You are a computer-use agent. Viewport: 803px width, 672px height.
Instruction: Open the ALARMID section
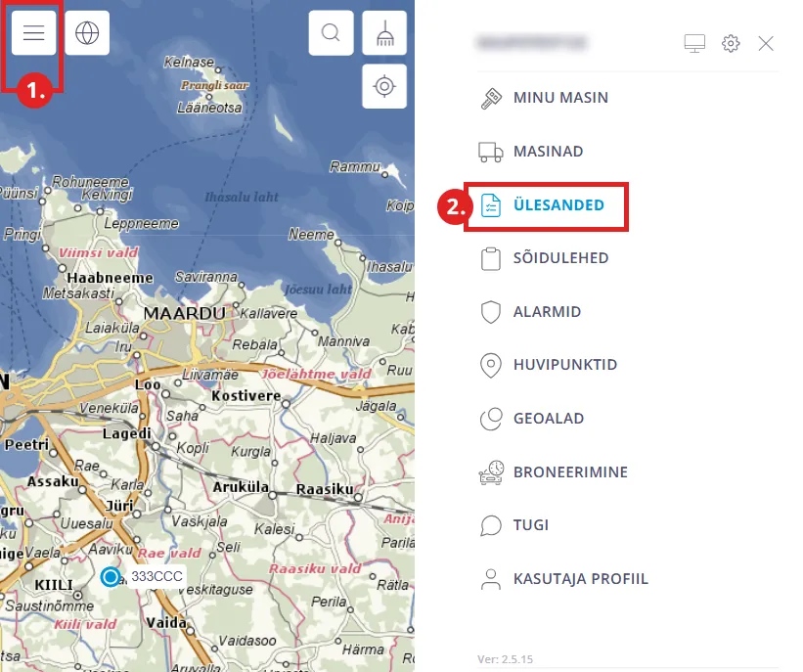click(547, 312)
